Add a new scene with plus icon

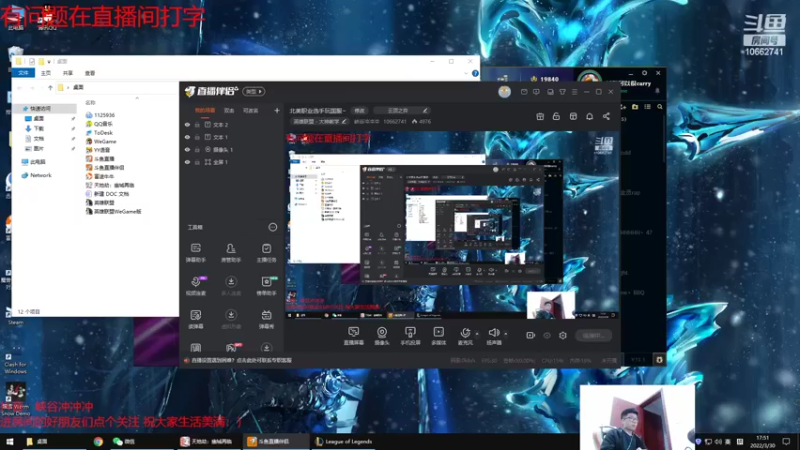click(x=277, y=110)
